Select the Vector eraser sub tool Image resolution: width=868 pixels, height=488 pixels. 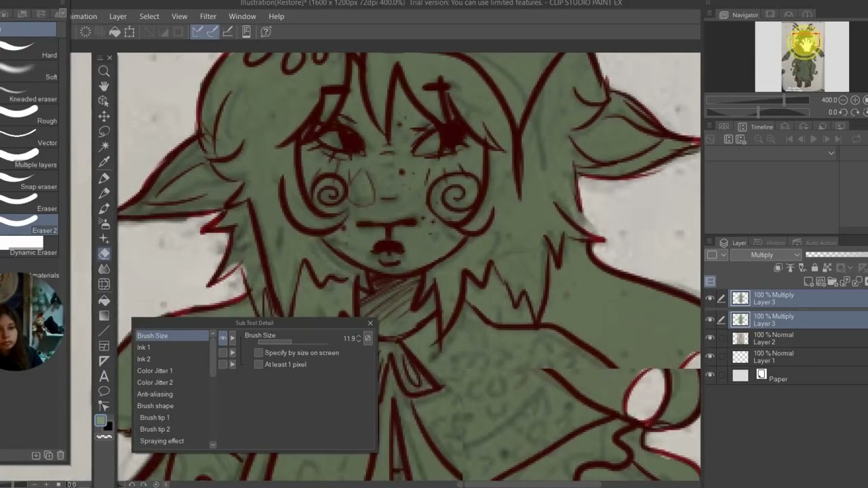click(x=28, y=137)
